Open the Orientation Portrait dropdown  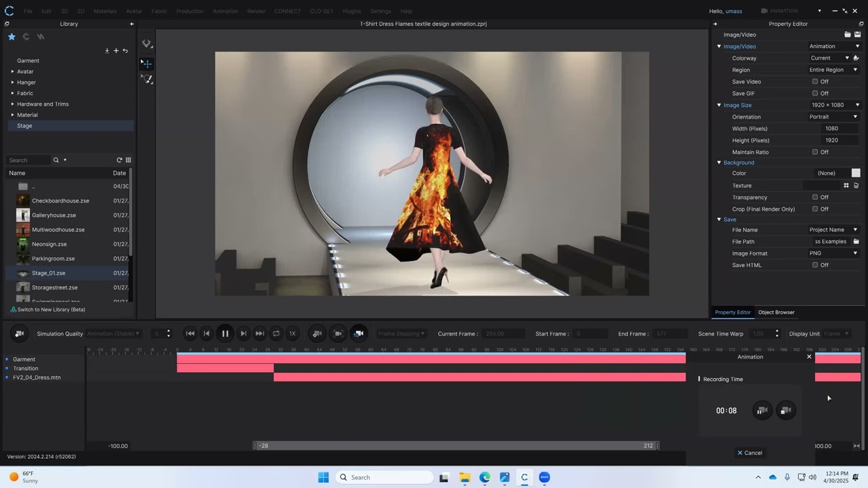[x=834, y=117]
